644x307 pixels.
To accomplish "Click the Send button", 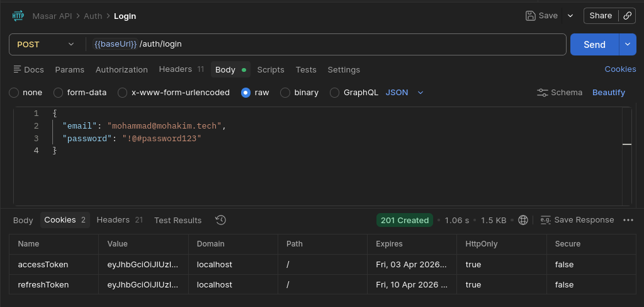I will (595, 45).
